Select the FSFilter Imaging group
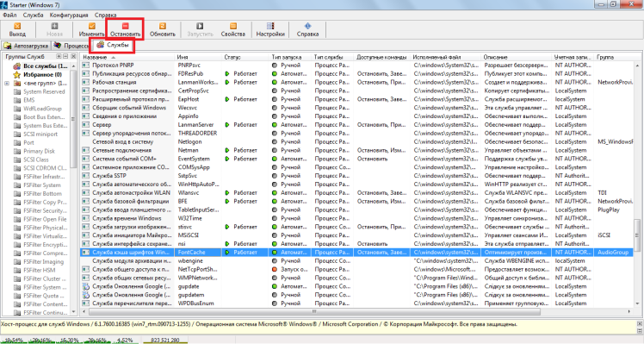This screenshot has width=644, height=344. click(x=39, y=262)
